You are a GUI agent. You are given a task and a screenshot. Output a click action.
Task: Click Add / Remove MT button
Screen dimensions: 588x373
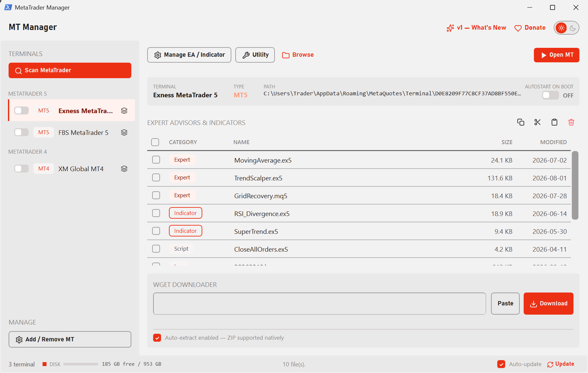tap(70, 339)
